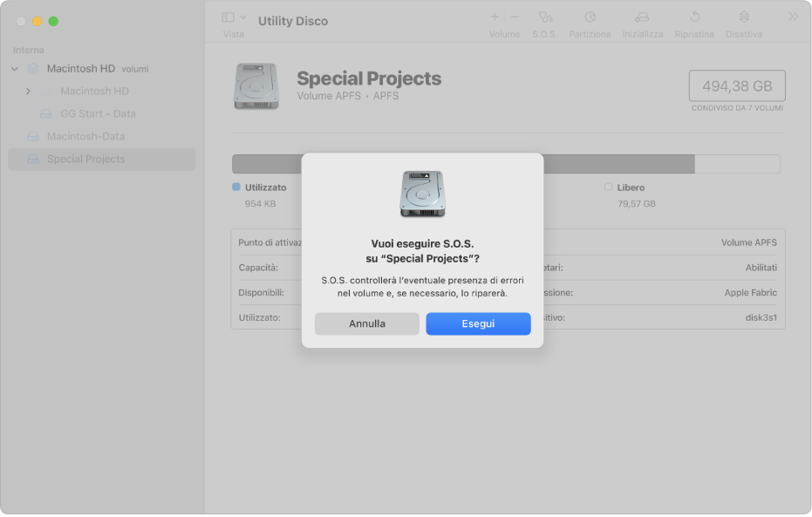Select the Disattiva unmount icon
The height and width of the screenshot is (517, 812).
coord(744,17)
